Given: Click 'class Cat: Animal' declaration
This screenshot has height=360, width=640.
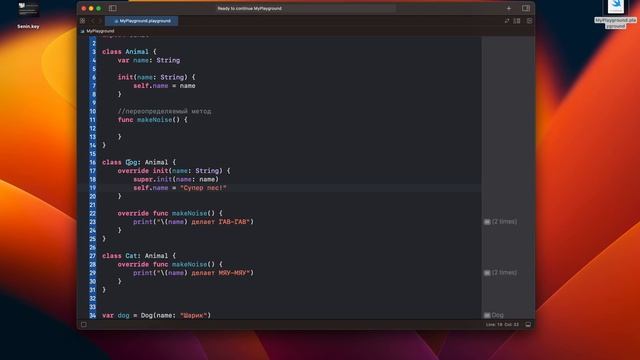Looking at the screenshot, I should pos(139,256).
